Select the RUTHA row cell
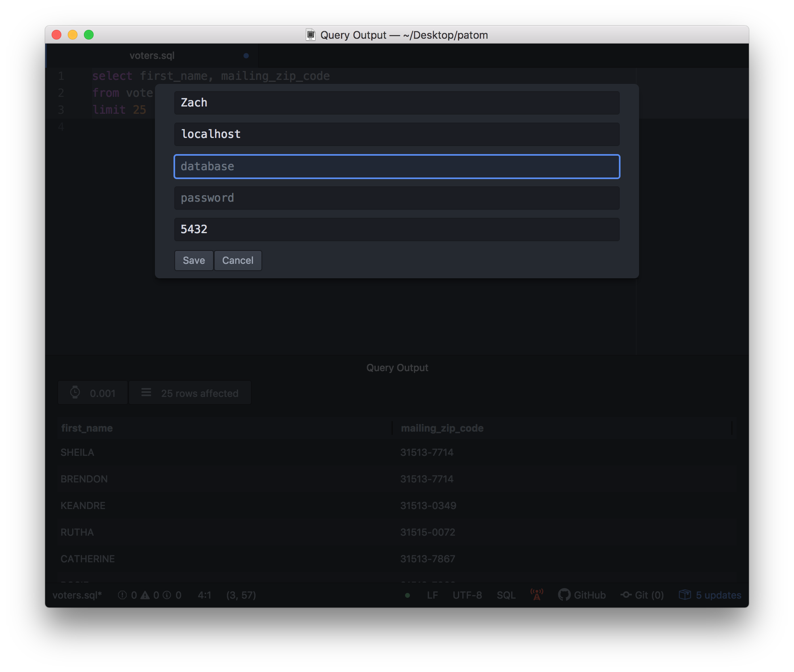Screen dimensions: 794x672 click(77, 532)
